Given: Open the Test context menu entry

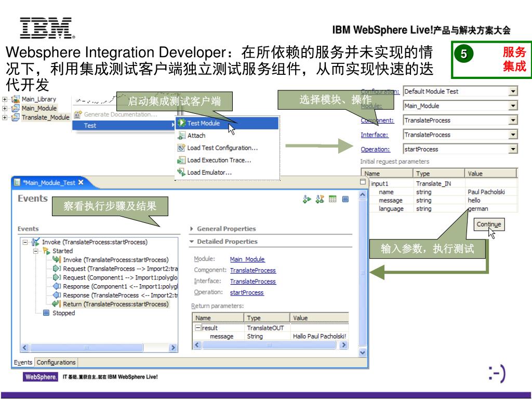Looking at the screenshot, I should pyautogui.click(x=124, y=126).
